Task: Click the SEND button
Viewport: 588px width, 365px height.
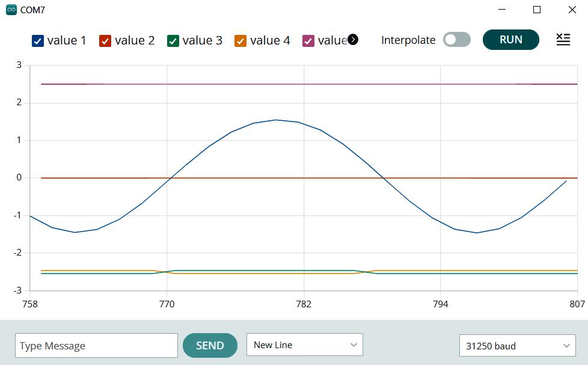Action: (x=210, y=346)
